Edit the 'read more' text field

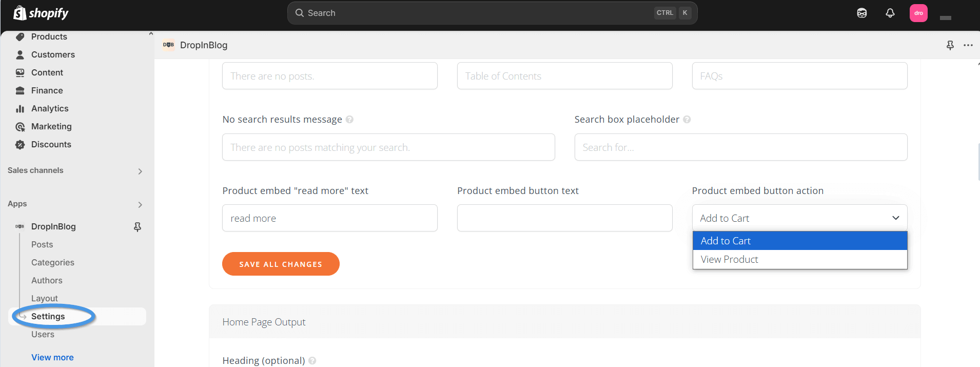click(329, 218)
